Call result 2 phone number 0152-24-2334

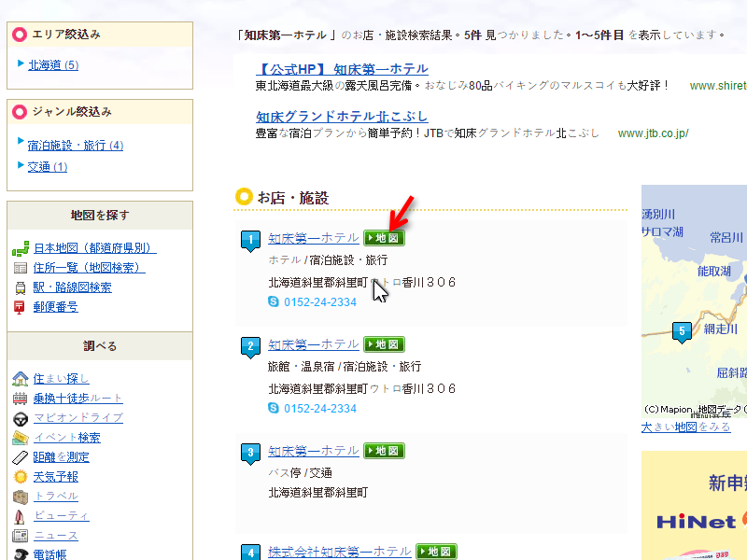coord(320,408)
